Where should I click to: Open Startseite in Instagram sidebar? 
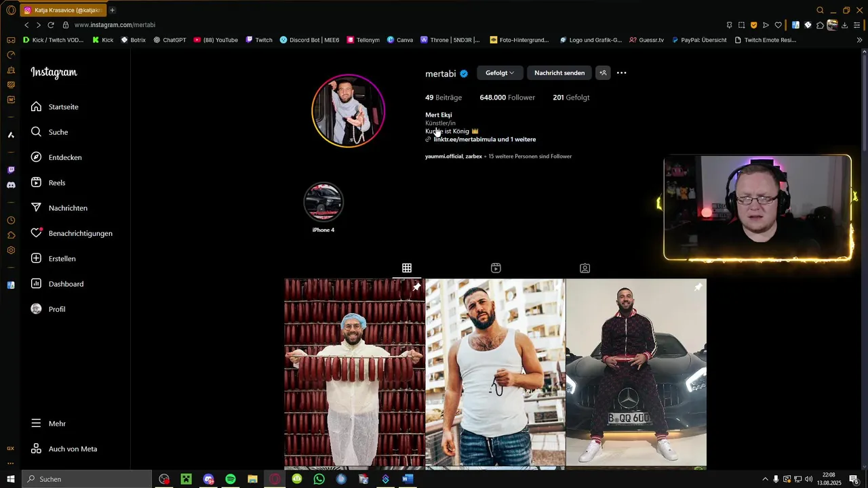54,107
